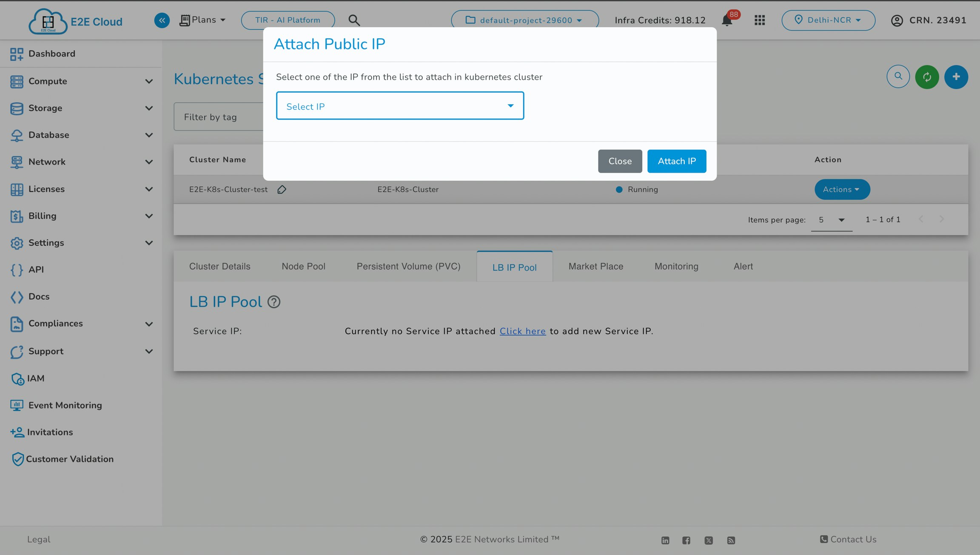Open Legal link in footer
The width and height of the screenshot is (980, 555).
(x=39, y=539)
